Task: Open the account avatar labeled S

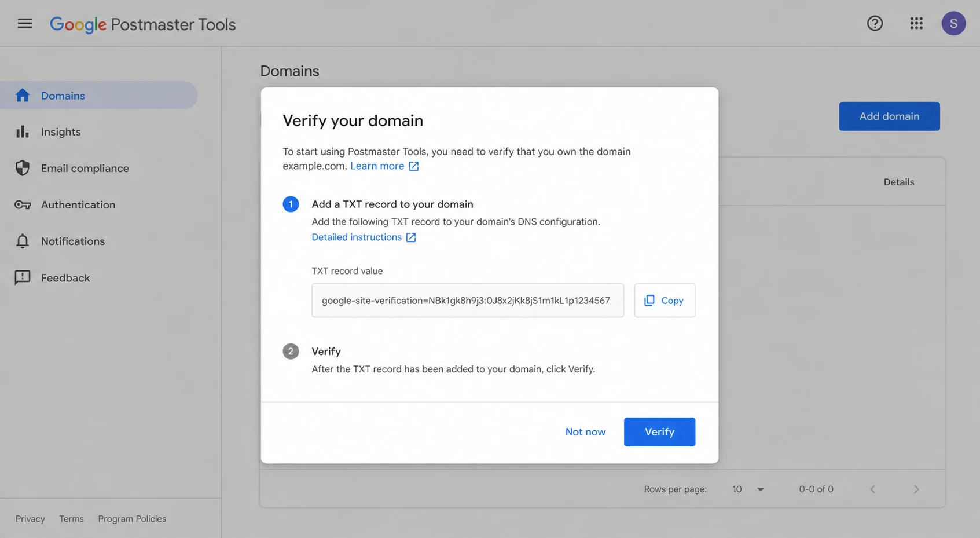Action: (x=953, y=23)
